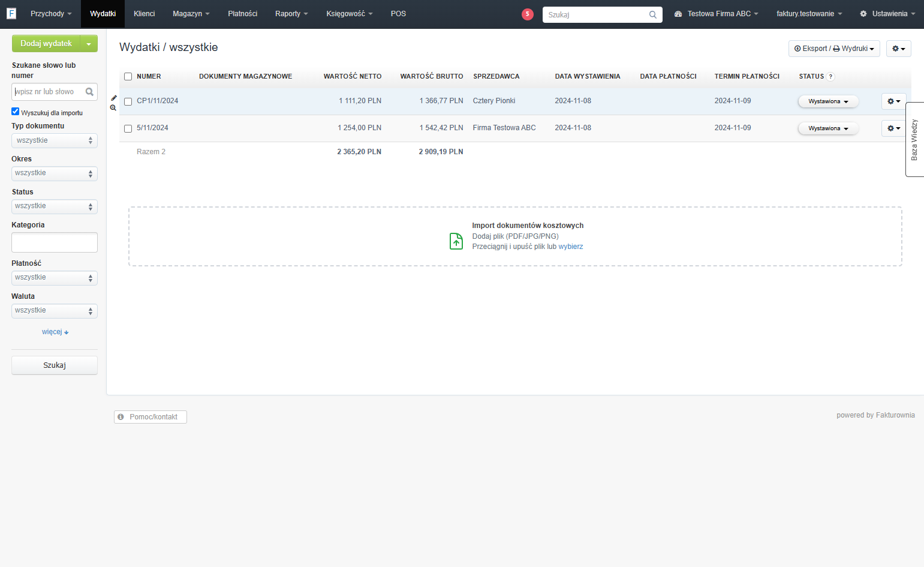Open the Testowa Firma ABC company menu

pyautogui.click(x=717, y=14)
